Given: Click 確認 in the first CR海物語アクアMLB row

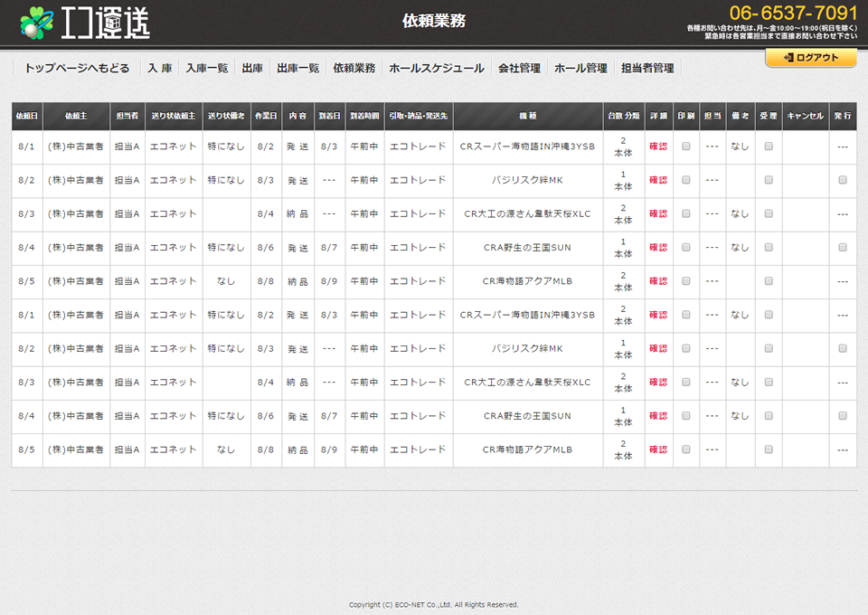Looking at the screenshot, I should (658, 281).
